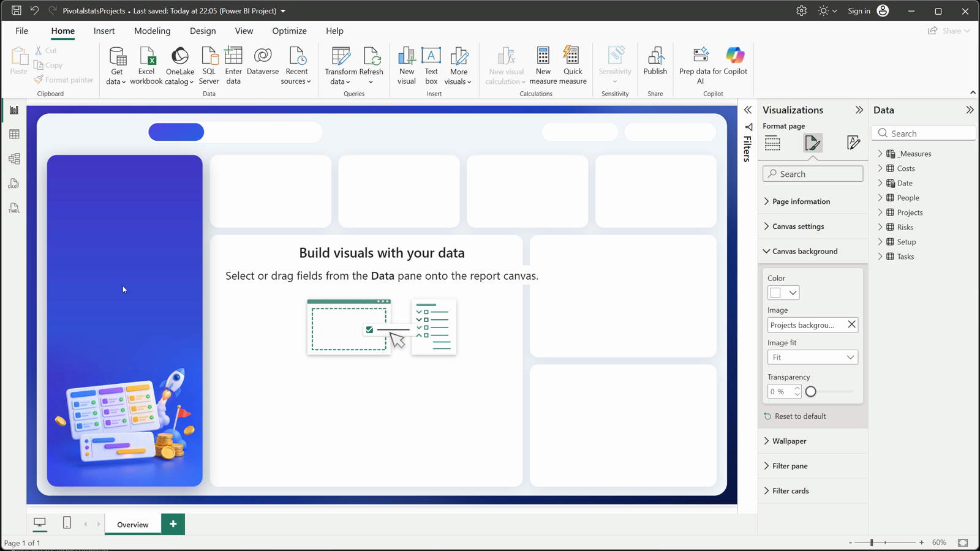Open Format page pane tab
Image resolution: width=980 pixels, height=551 pixels.
coord(813,143)
